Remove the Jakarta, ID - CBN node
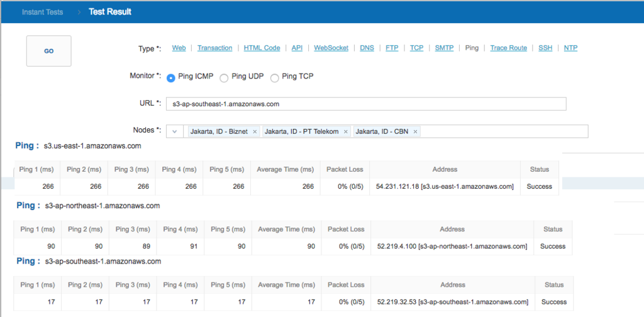 [415, 132]
